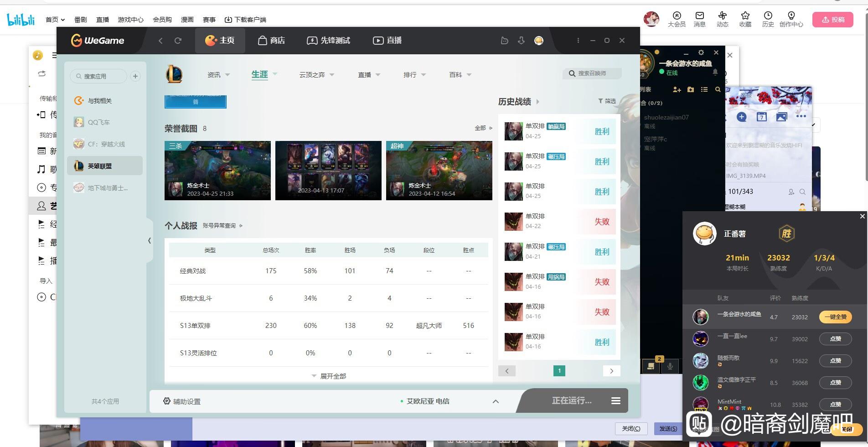Switch to WeGame 直播 tab
The image size is (868, 447).
click(x=387, y=41)
